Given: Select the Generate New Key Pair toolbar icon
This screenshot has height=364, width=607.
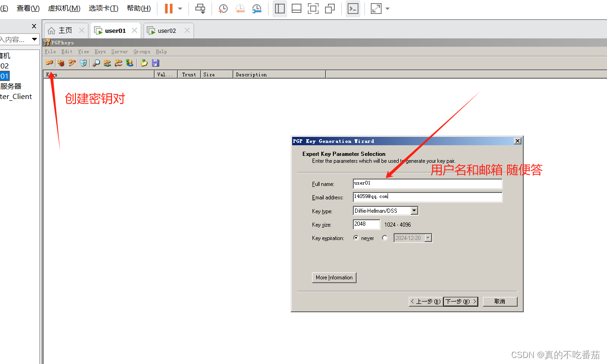Looking at the screenshot, I should click(50, 63).
